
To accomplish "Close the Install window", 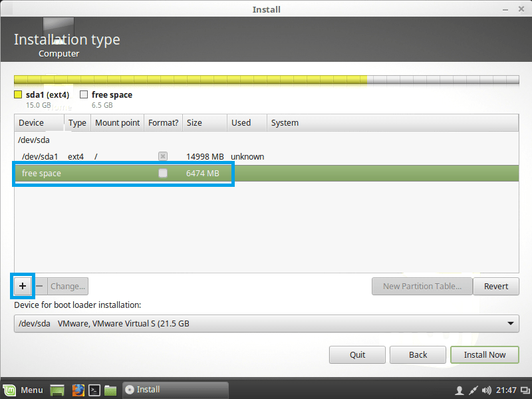I will coord(521,9).
